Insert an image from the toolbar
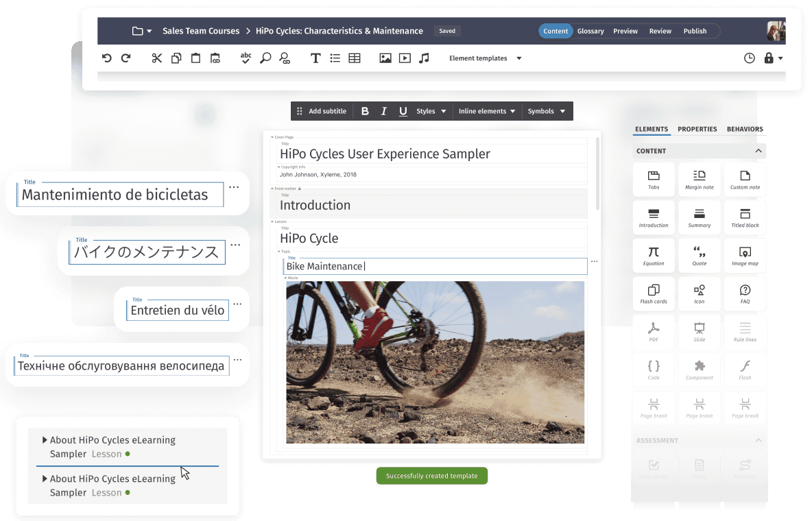The image size is (812, 521). pos(385,58)
